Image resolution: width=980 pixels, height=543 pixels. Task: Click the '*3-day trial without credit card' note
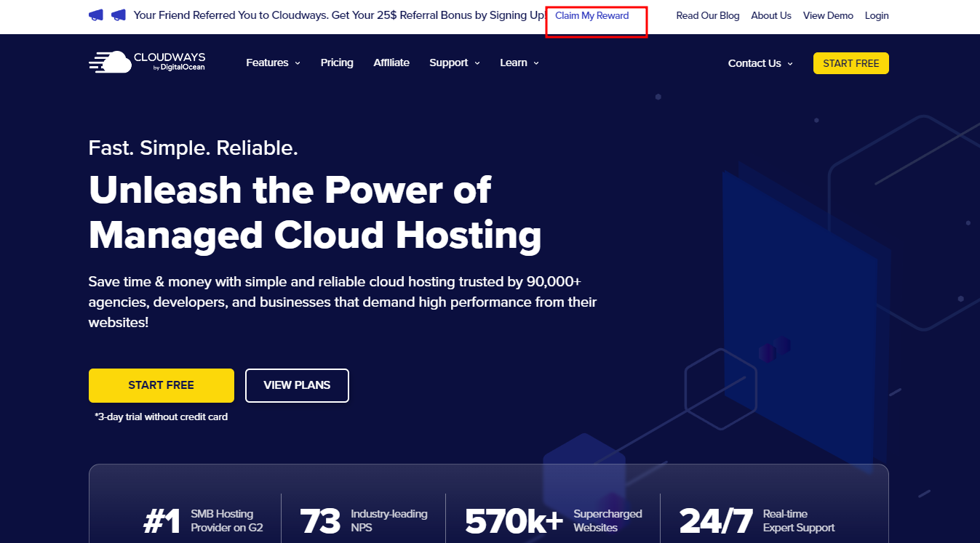pyautogui.click(x=162, y=417)
